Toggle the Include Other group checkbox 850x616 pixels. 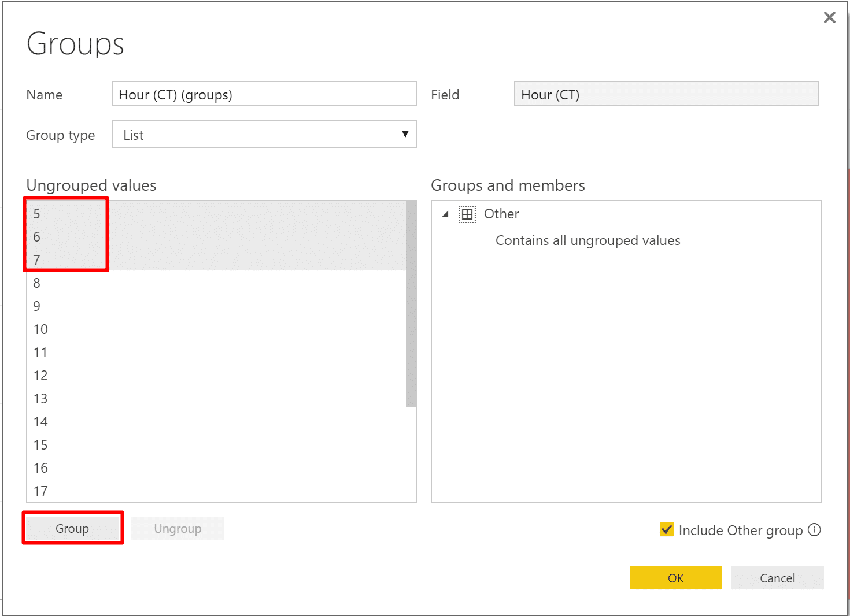point(667,529)
